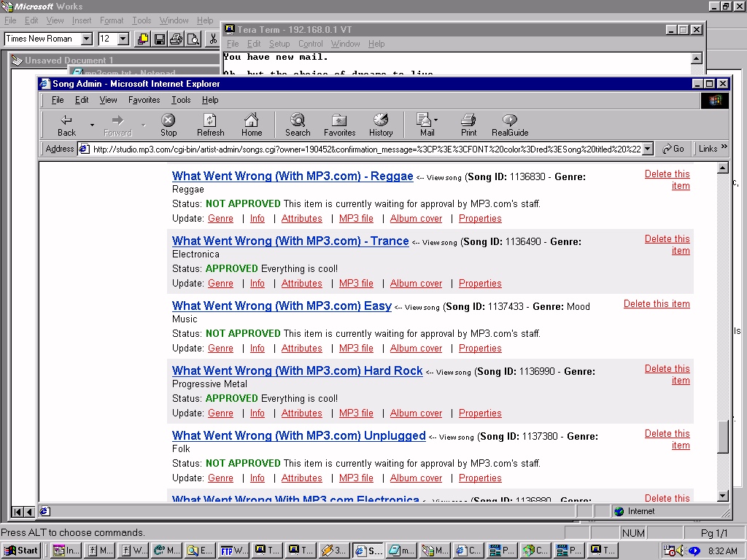Viewport: 747px width, 560px height.
Task: Open the File menu in Internet Explorer
Action: tap(58, 100)
